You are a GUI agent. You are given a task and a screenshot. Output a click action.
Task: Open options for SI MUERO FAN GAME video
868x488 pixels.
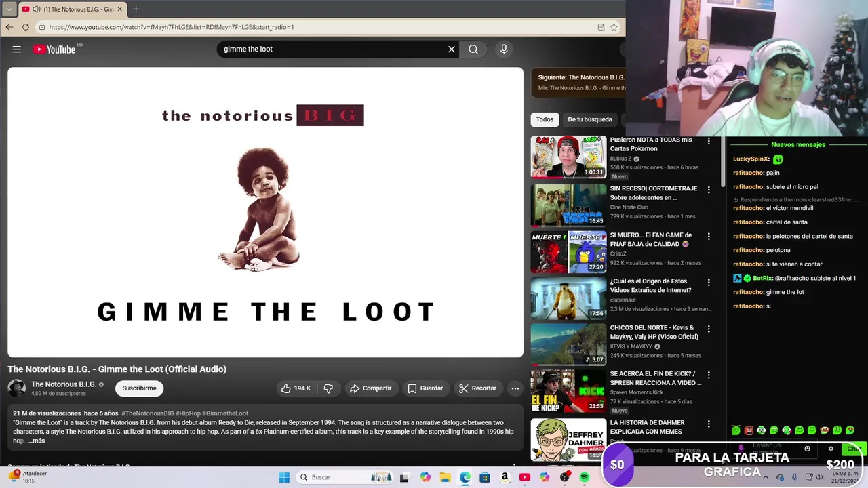709,237
